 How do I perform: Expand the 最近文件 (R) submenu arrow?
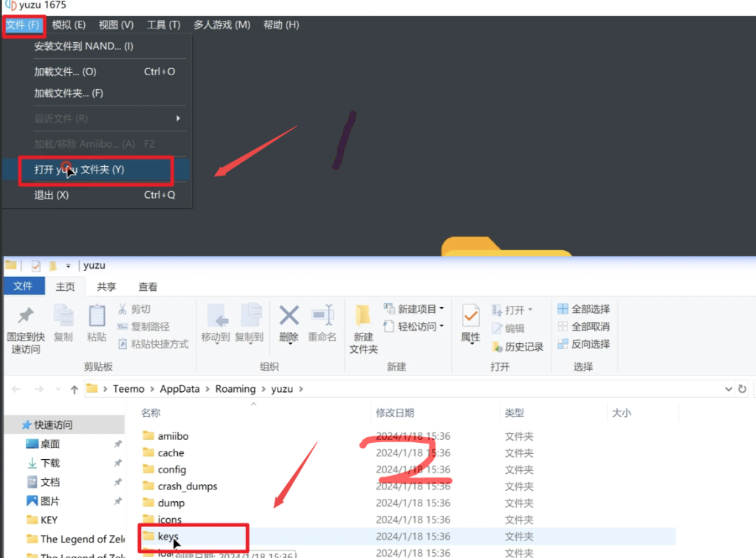click(x=178, y=118)
